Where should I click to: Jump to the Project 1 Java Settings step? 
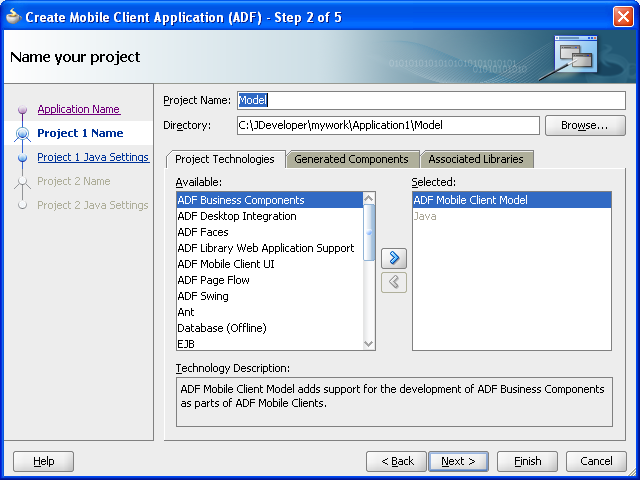coord(93,157)
